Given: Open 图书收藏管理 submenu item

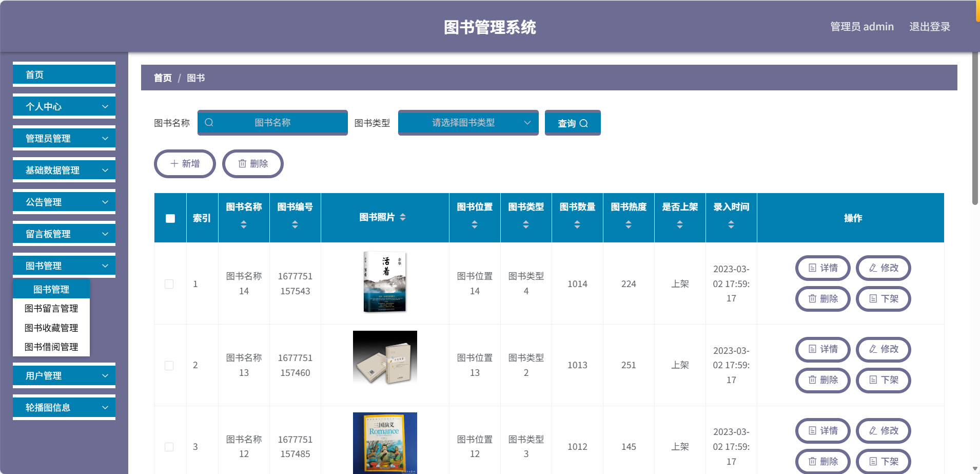Looking at the screenshot, I should point(51,328).
